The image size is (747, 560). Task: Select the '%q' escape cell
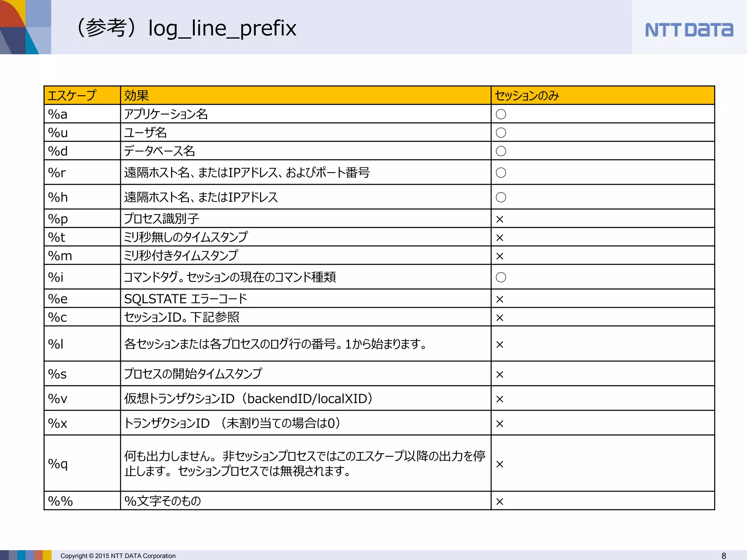point(82,463)
